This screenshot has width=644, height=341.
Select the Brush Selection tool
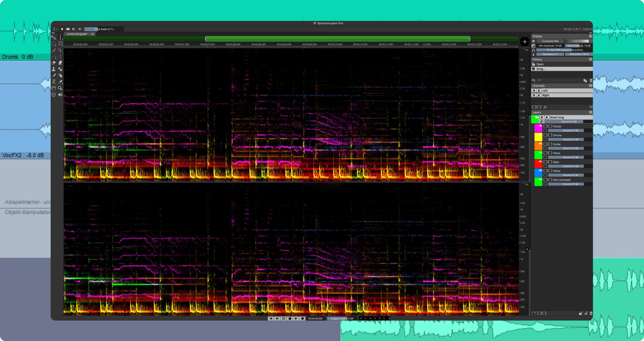point(54,50)
